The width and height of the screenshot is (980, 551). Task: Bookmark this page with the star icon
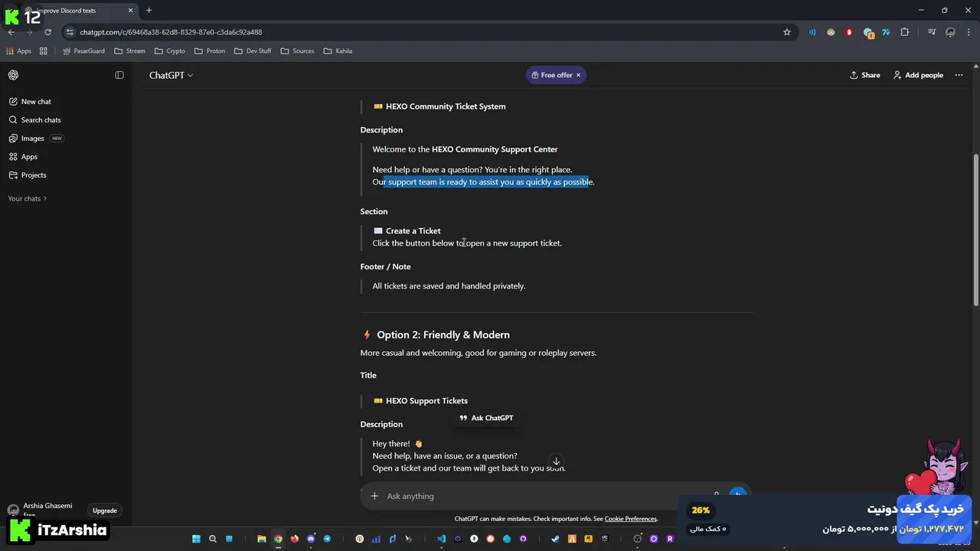click(x=786, y=32)
